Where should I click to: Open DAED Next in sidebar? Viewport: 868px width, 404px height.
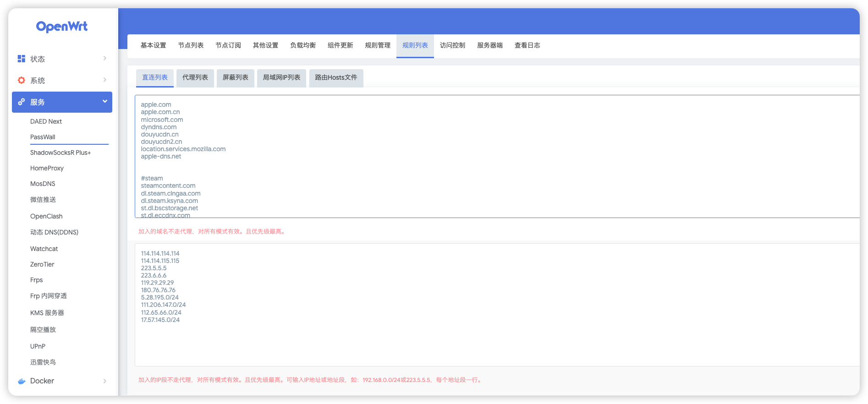pyautogui.click(x=46, y=121)
